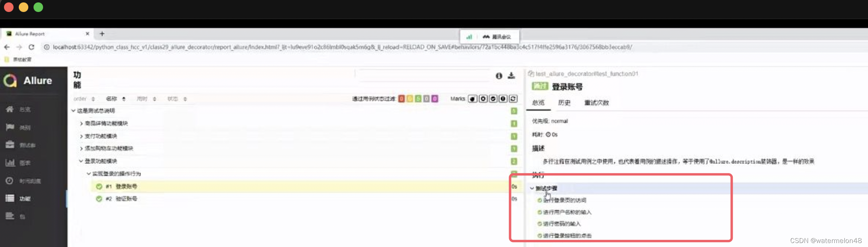Click the macOS yellow minimize window button
The image size is (868, 247).
24,7
